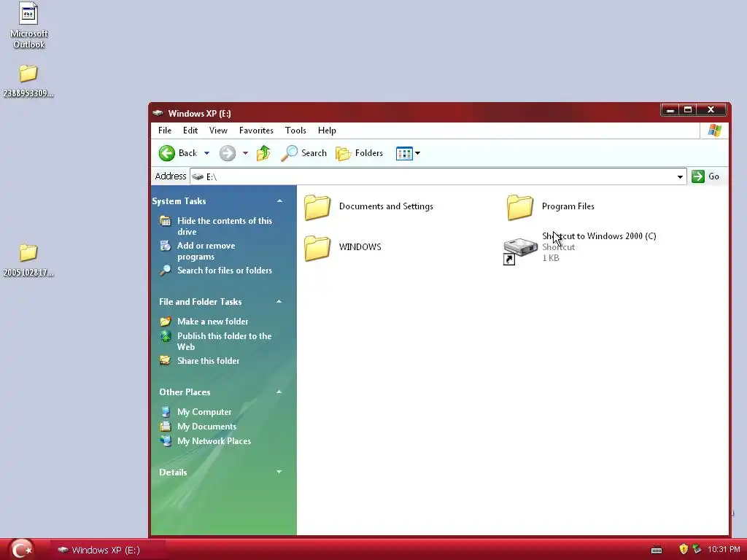
Task: Click the Share this folder icon
Action: click(166, 360)
